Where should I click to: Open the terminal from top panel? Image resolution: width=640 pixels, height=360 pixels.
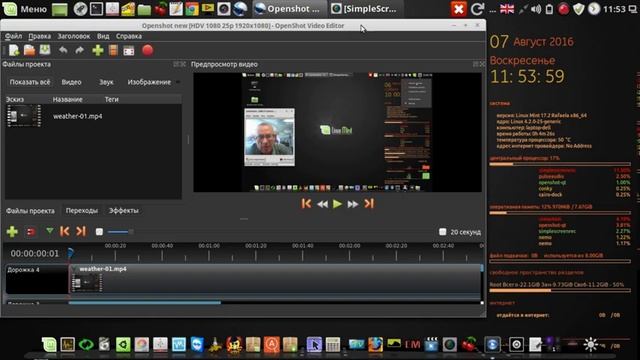96,9
